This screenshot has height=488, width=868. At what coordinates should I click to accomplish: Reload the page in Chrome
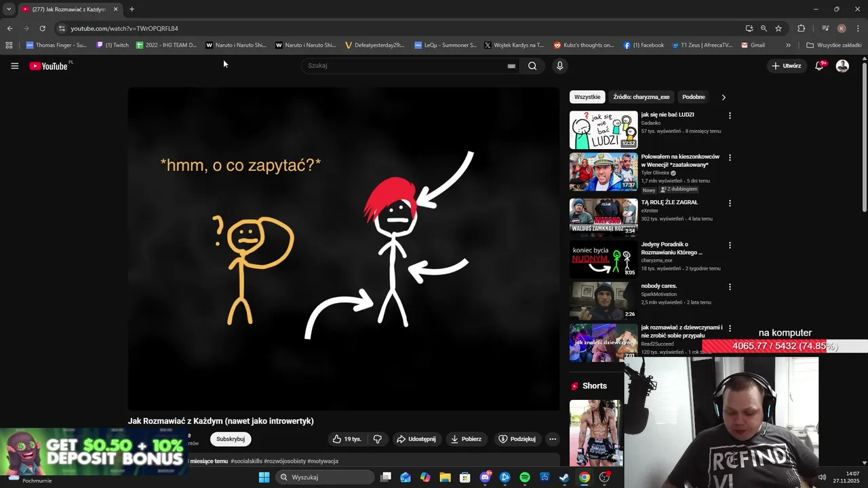pyautogui.click(x=42, y=28)
